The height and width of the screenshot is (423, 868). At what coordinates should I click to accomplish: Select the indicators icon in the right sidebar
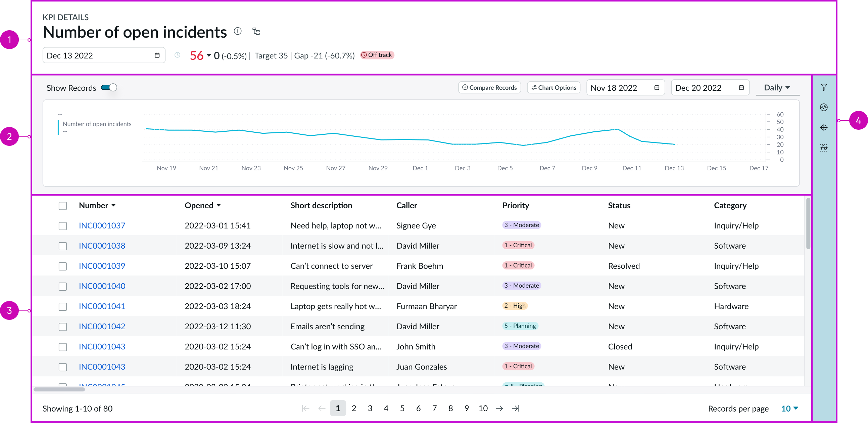(x=824, y=107)
